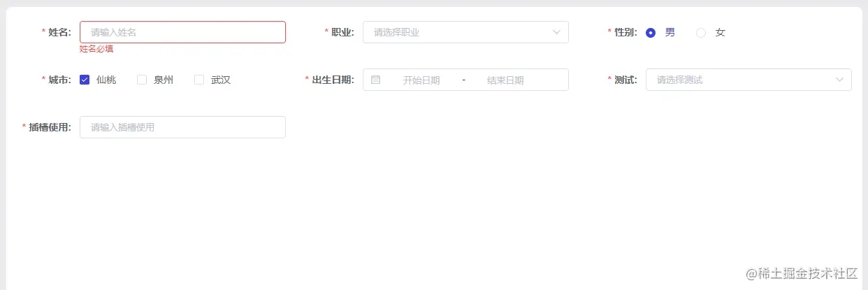Click the 姓名必填 validation error message
The height and width of the screenshot is (290, 868).
click(96, 49)
